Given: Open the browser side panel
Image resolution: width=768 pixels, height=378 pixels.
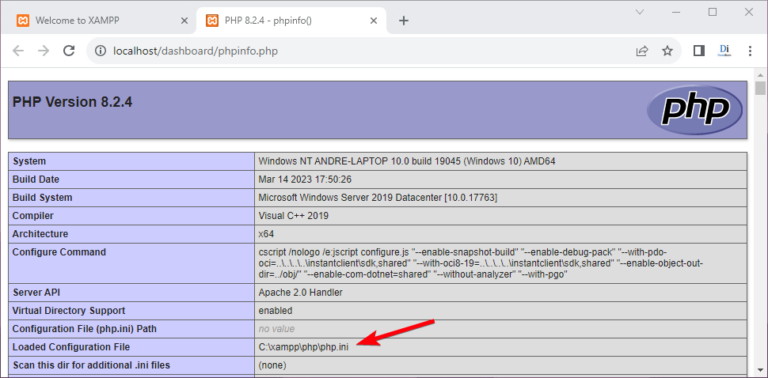Looking at the screenshot, I should [x=699, y=51].
